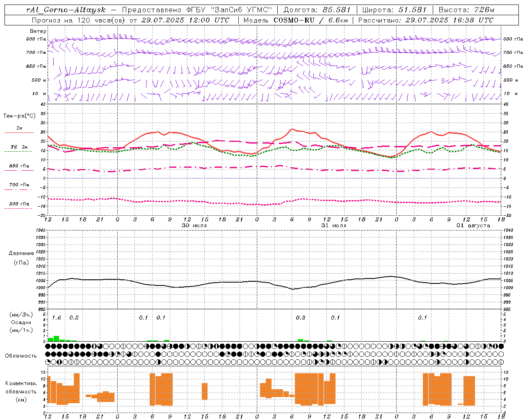The width and height of the screenshot is (525, 420).
Task: Click the 'Широта: 51.581' header field
Action: pos(394,10)
